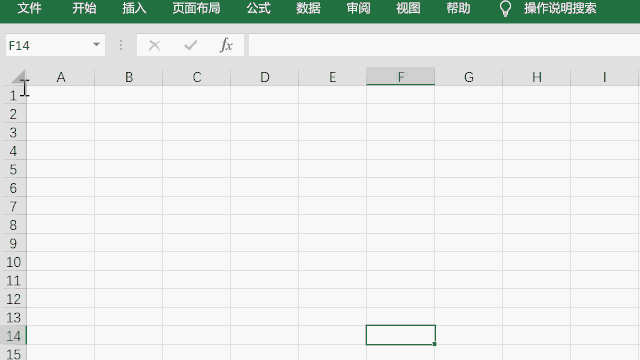The image size is (640, 360).
Task: Open the 文件 menu tab
Action: coord(29,8)
